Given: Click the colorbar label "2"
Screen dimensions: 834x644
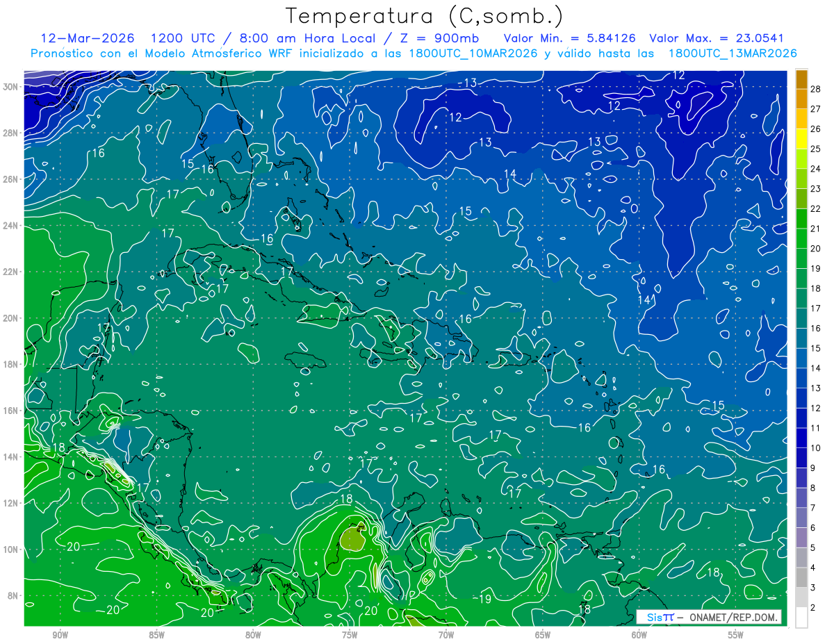Looking at the screenshot, I should 813,608.
